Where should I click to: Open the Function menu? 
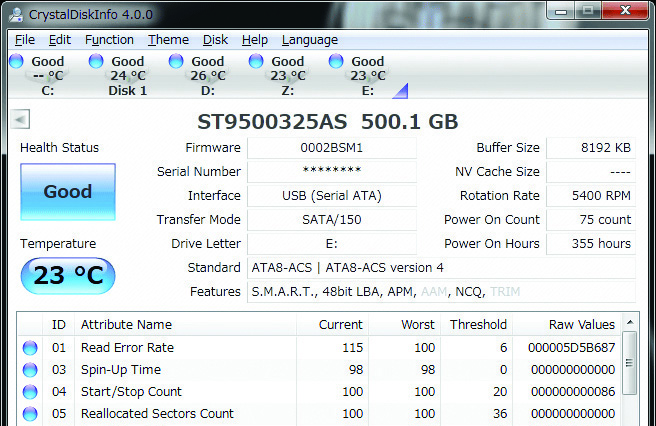point(109,40)
